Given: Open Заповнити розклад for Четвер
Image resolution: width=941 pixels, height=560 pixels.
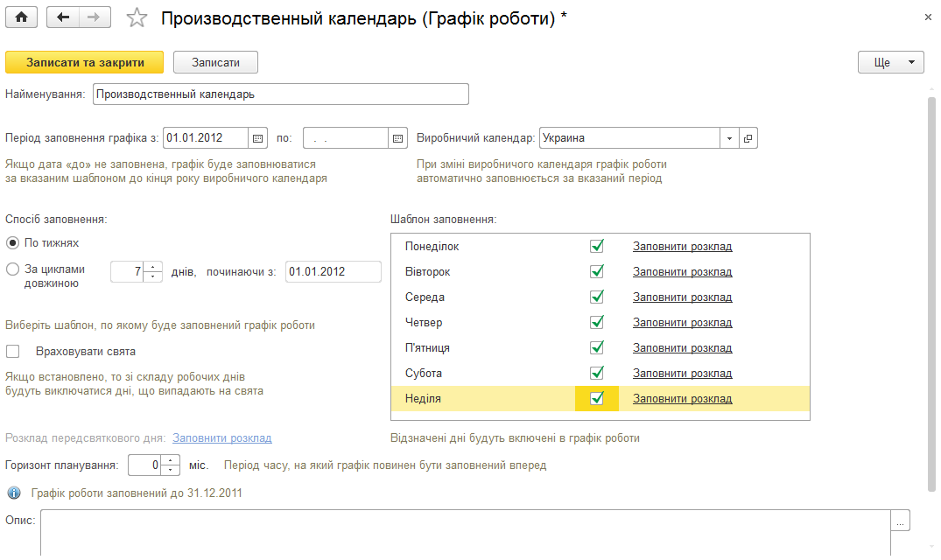Looking at the screenshot, I should click(x=683, y=323).
